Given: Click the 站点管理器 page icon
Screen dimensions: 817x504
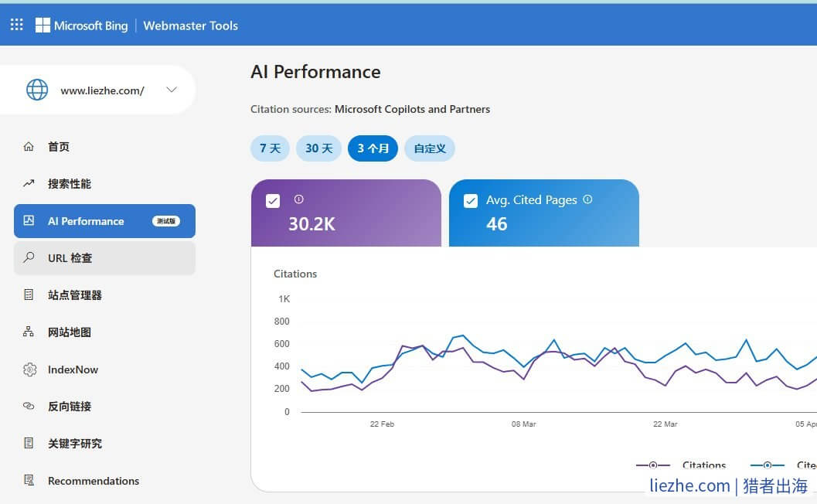Looking at the screenshot, I should click(29, 295).
